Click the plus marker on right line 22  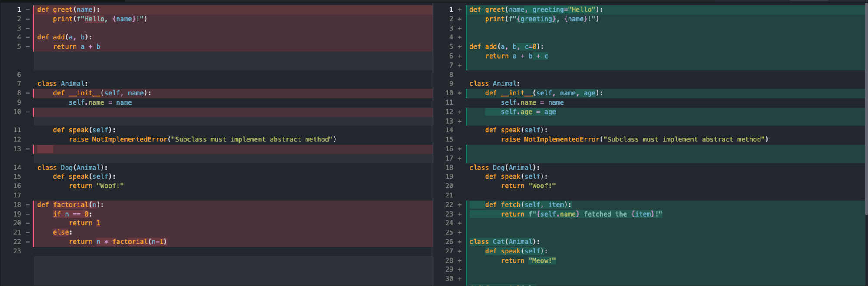tap(460, 205)
